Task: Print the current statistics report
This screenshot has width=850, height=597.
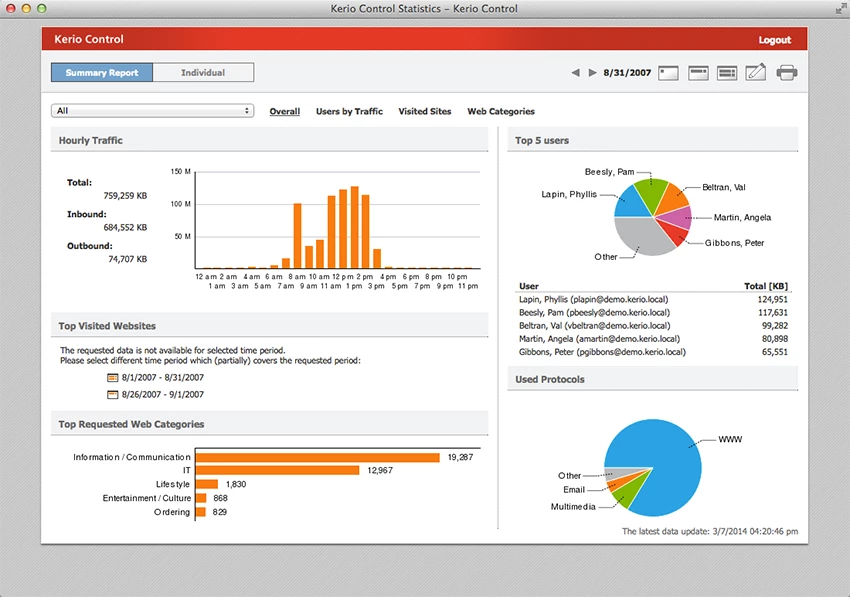Action: (787, 72)
